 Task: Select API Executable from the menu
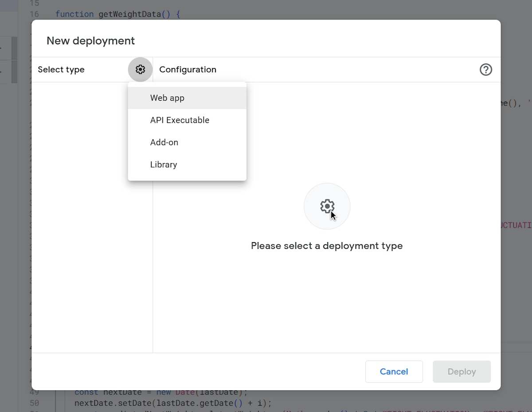click(x=187, y=120)
